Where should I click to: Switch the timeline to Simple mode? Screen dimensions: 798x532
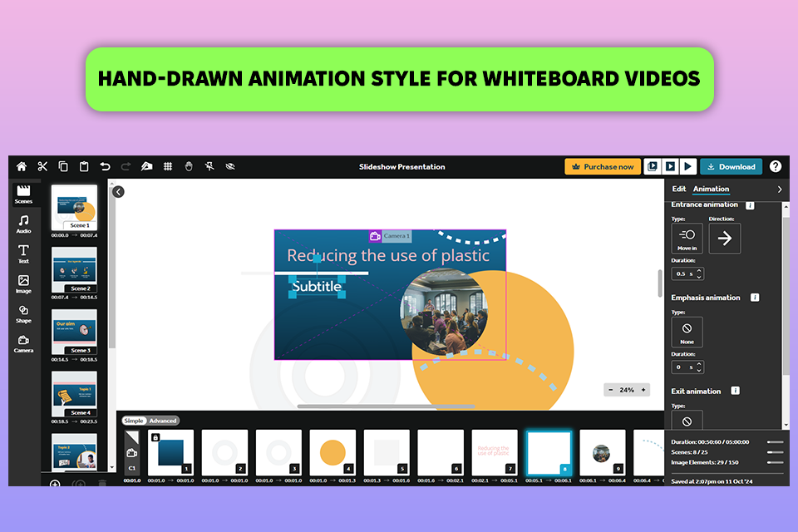pyautogui.click(x=134, y=421)
